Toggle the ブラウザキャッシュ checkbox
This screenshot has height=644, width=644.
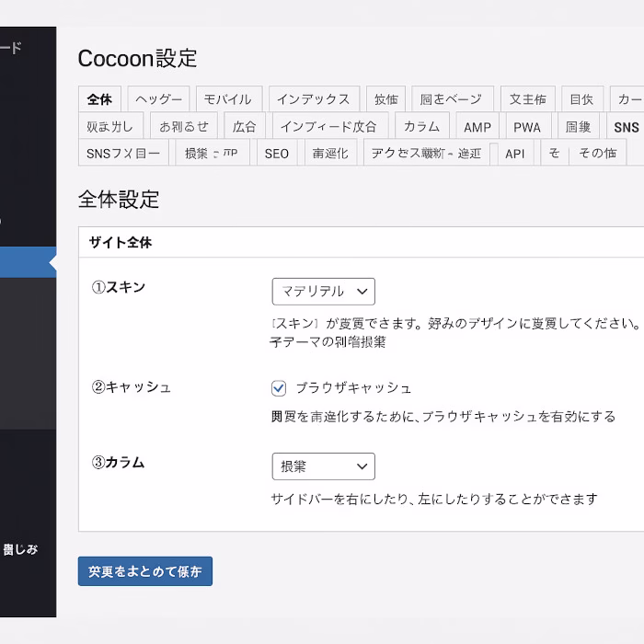(x=279, y=387)
